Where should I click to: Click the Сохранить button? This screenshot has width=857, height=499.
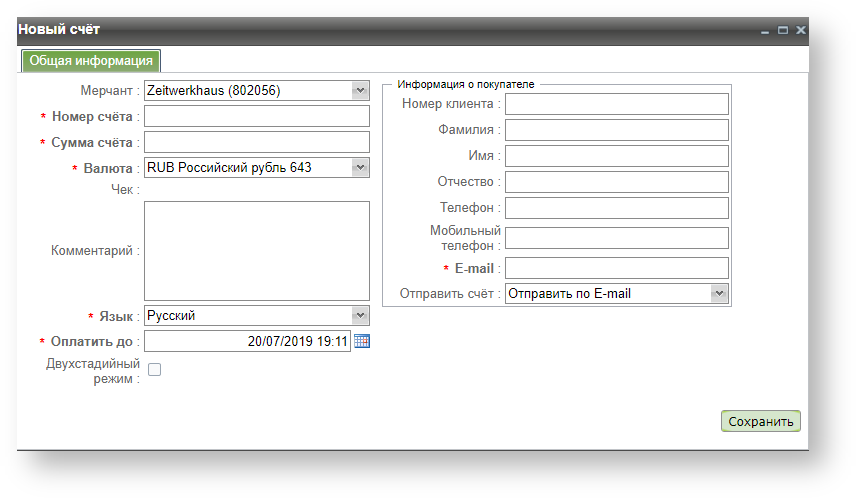[760, 421]
